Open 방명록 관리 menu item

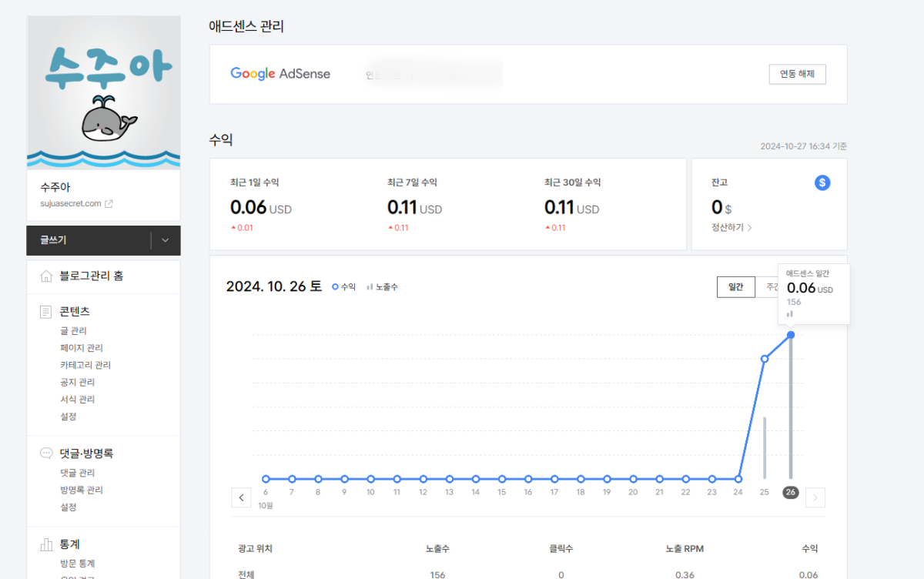point(81,490)
